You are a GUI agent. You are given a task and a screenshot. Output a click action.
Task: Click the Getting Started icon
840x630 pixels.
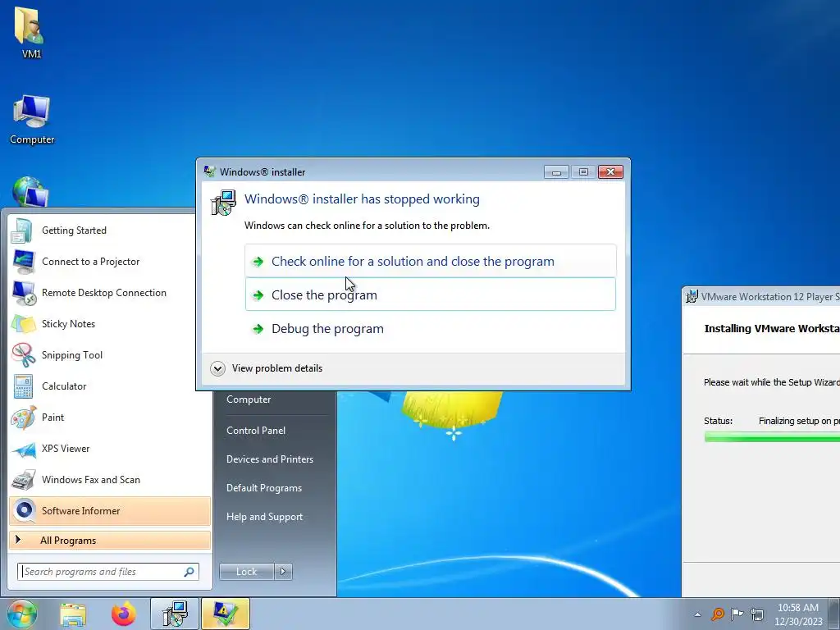pyautogui.click(x=22, y=231)
